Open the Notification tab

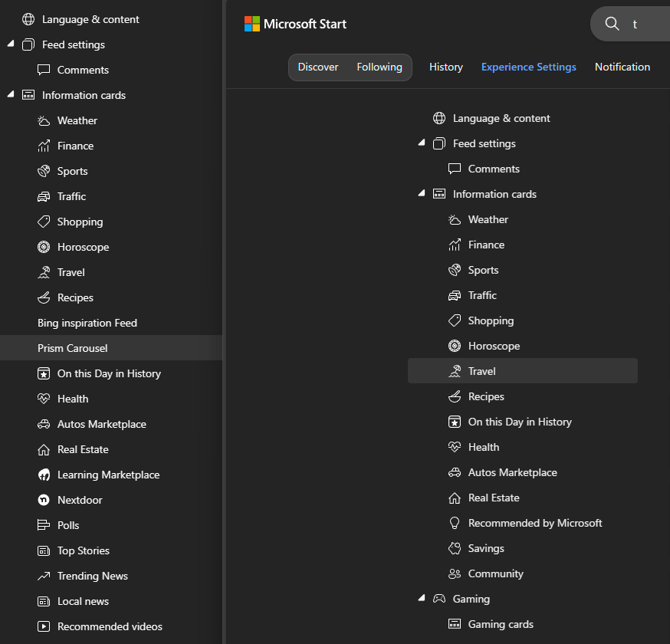tap(622, 67)
